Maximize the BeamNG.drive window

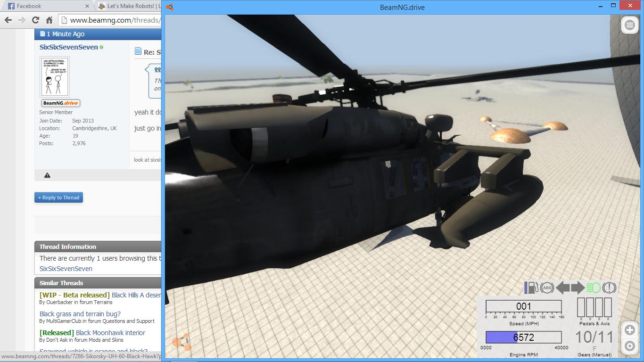click(x=613, y=6)
